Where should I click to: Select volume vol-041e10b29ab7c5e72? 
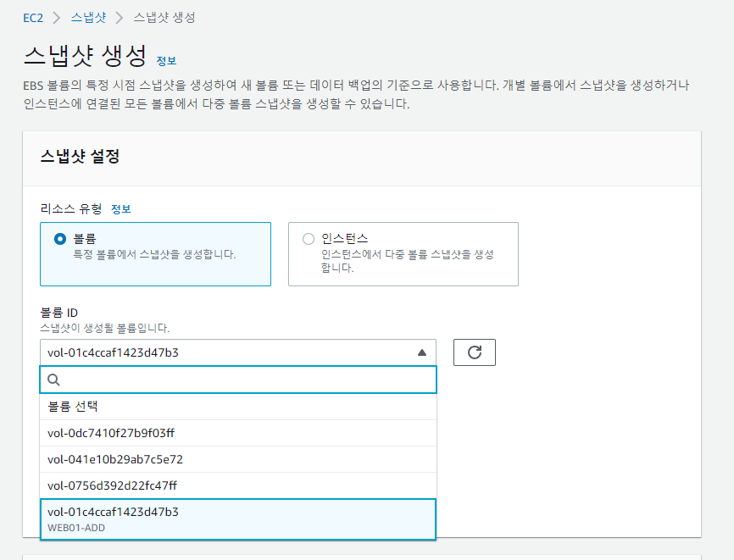(238, 459)
